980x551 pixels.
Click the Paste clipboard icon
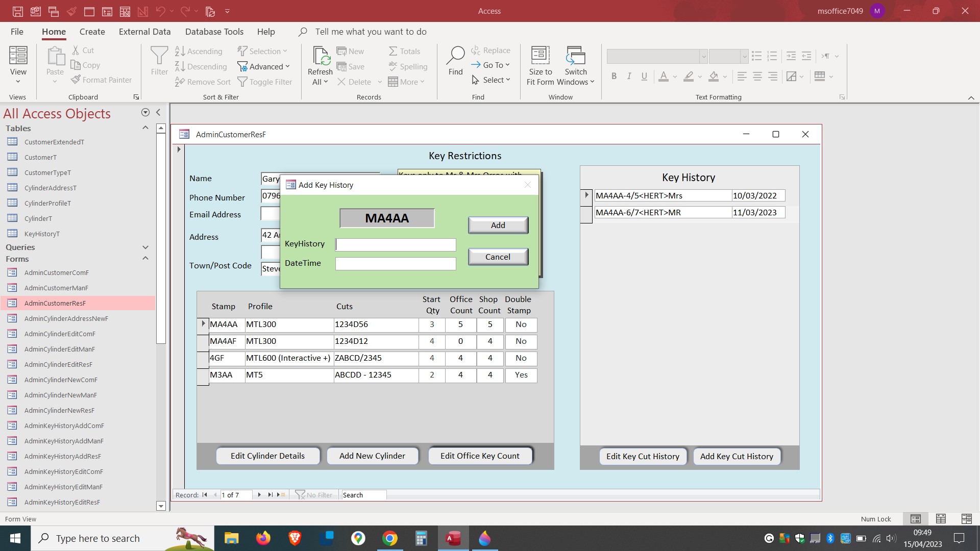tap(55, 56)
